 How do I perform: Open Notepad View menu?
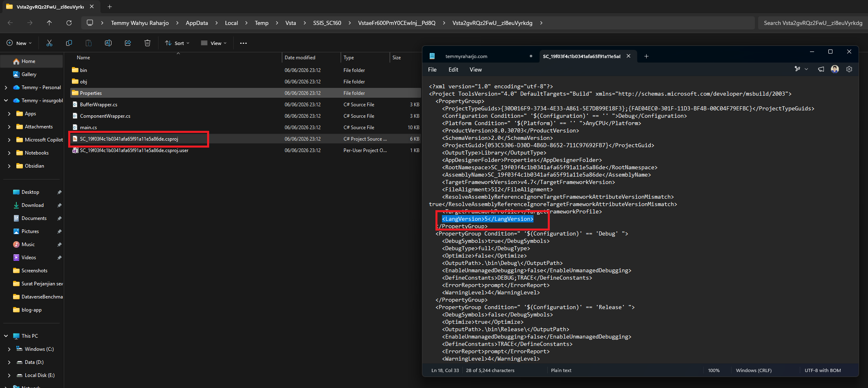475,70
